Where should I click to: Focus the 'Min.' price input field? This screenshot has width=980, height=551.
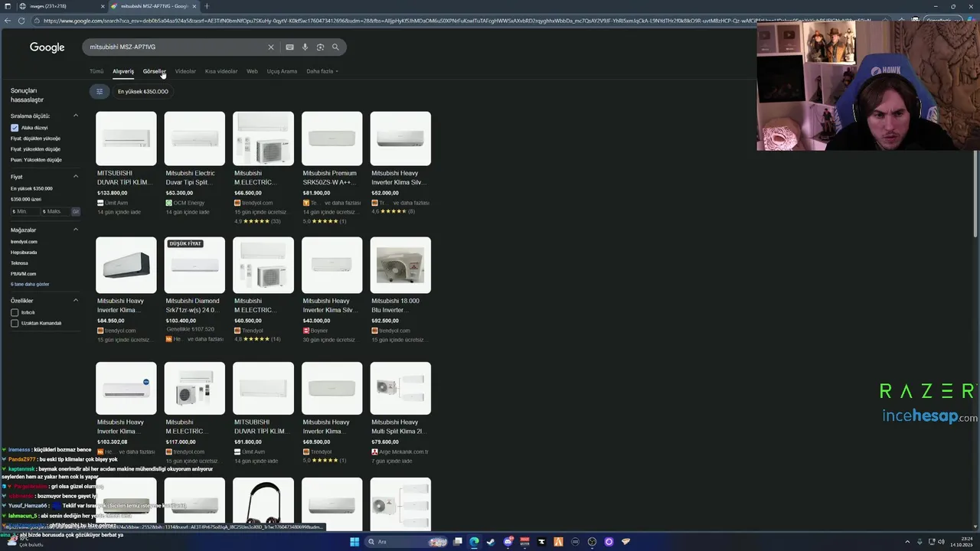pyautogui.click(x=24, y=211)
